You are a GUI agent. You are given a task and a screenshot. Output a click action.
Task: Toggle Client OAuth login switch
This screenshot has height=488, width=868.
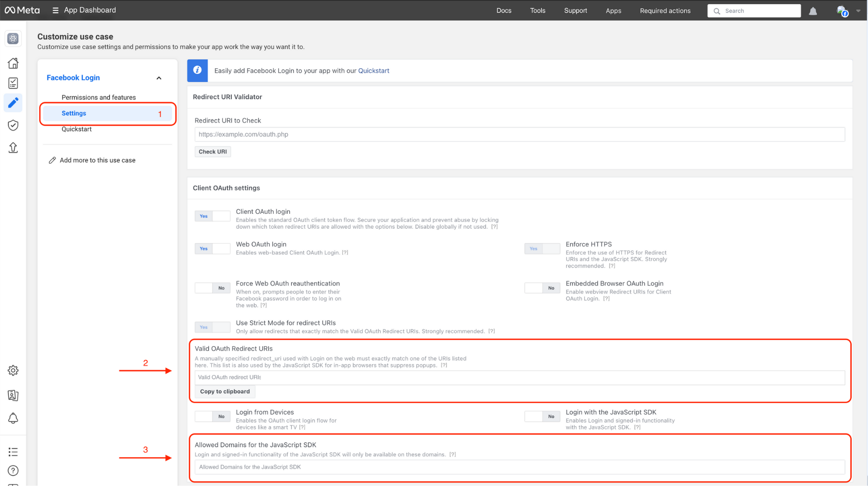click(x=212, y=216)
